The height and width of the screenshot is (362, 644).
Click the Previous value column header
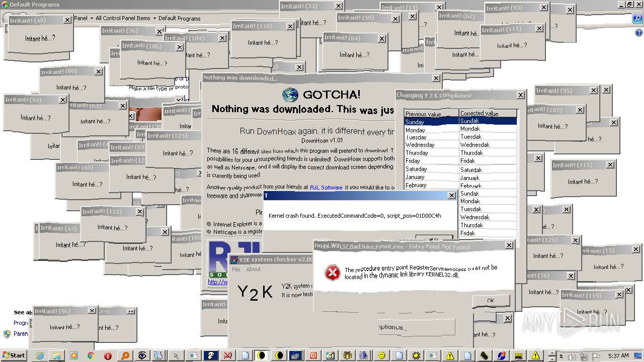(x=432, y=114)
